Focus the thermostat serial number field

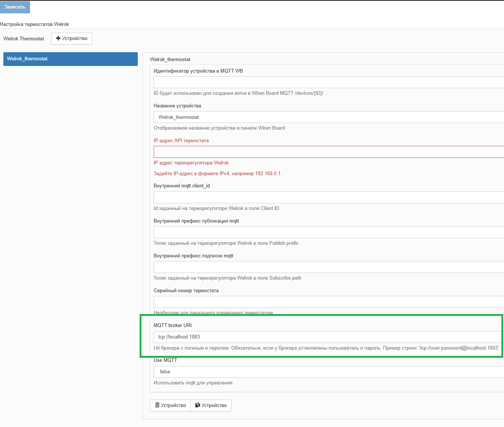(328, 302)
